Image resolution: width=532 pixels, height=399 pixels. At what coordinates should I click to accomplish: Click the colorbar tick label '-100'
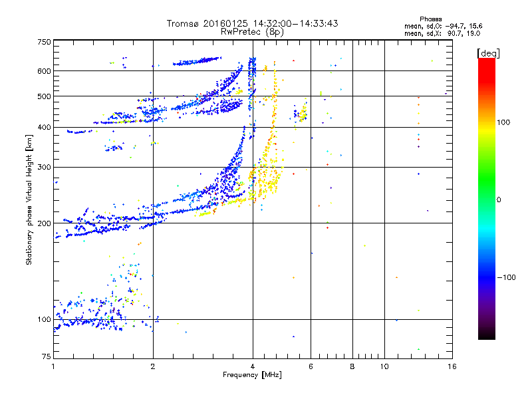pos(507,277)
